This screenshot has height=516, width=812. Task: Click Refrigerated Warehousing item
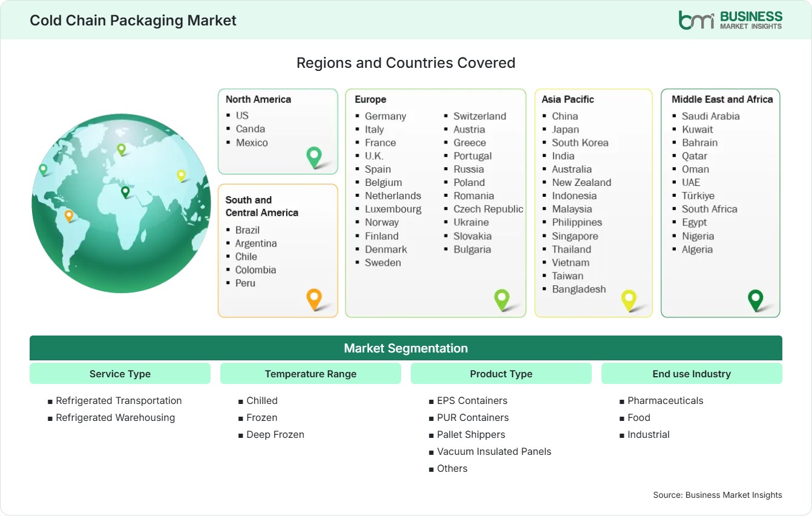click(x=116, y=417)
